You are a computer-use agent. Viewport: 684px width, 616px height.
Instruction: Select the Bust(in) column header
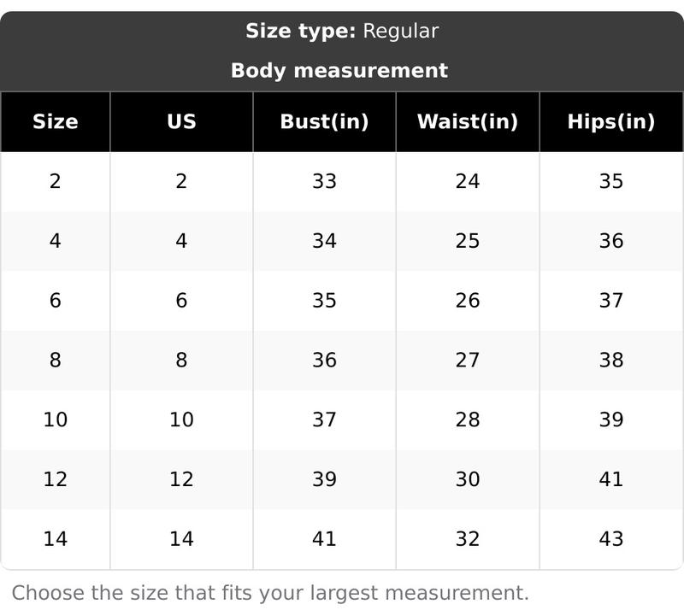(324, 121)
